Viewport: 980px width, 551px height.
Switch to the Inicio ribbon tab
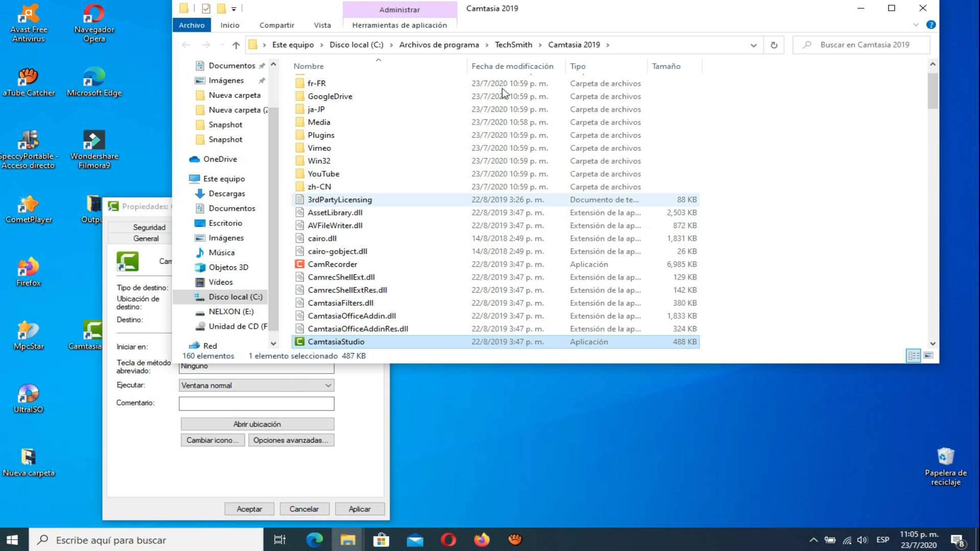pyautogui.click(x=230, y=25)
